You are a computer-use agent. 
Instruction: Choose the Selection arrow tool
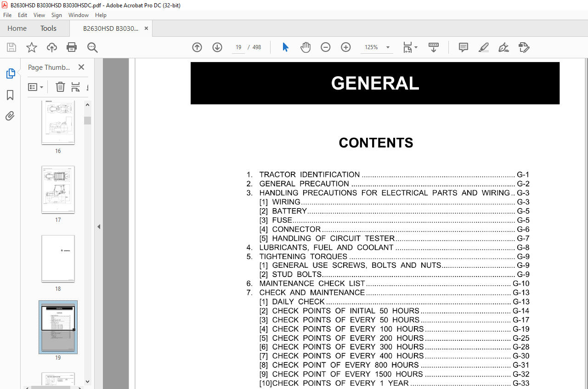click(x=285, y=47)
